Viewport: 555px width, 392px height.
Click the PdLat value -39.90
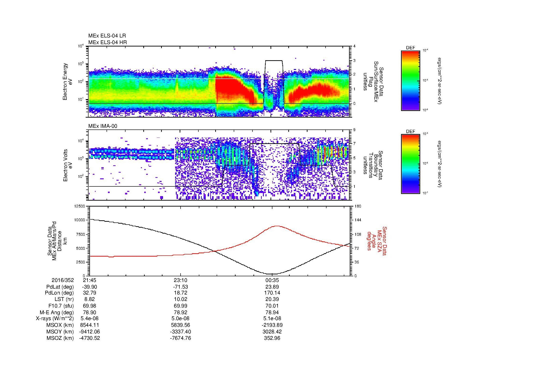[89, 287]
